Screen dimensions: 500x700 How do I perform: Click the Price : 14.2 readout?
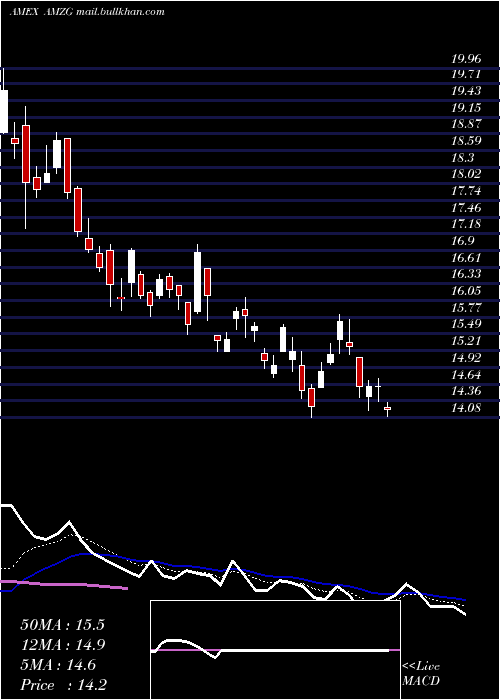click(63, 685)
